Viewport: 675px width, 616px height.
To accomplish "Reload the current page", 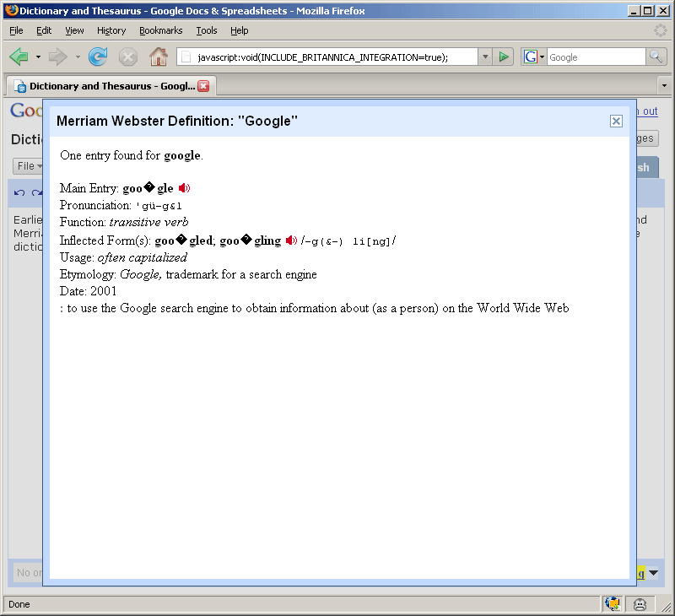I will (x=100, y=57).
